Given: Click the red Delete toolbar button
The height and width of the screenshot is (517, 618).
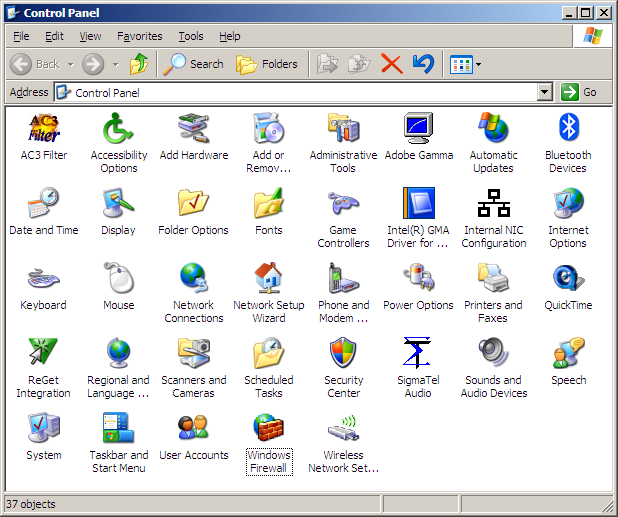Looking at the screenshot, I should tap(392, 64).
